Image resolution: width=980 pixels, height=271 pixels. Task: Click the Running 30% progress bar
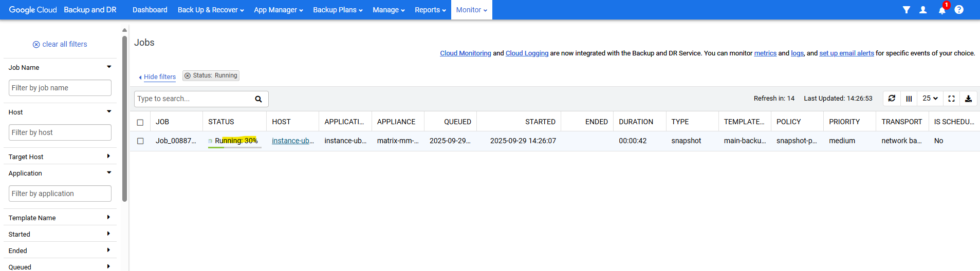coord(235,147)
